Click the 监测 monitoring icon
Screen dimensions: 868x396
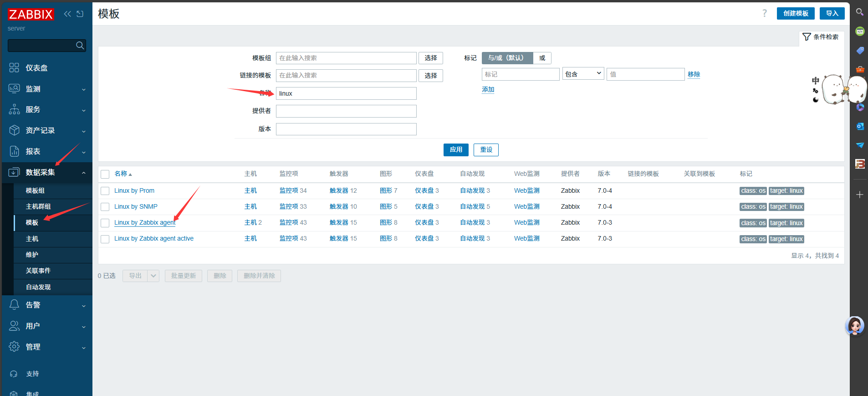pos(14,88)
